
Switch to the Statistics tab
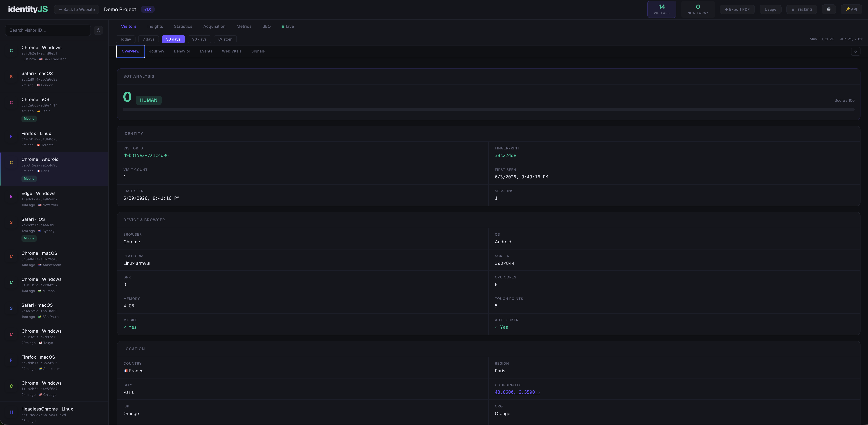(183, 26)
